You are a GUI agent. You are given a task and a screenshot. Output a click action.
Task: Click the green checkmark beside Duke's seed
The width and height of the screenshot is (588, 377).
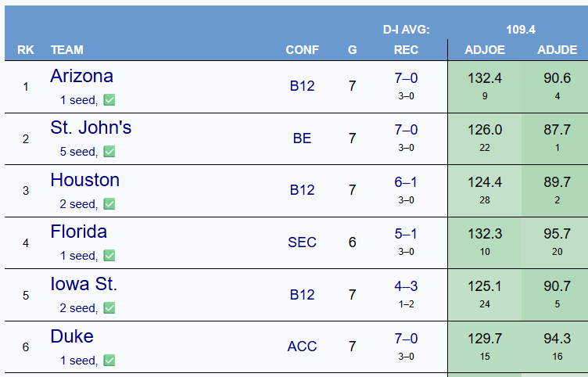[x=109, y=360]
